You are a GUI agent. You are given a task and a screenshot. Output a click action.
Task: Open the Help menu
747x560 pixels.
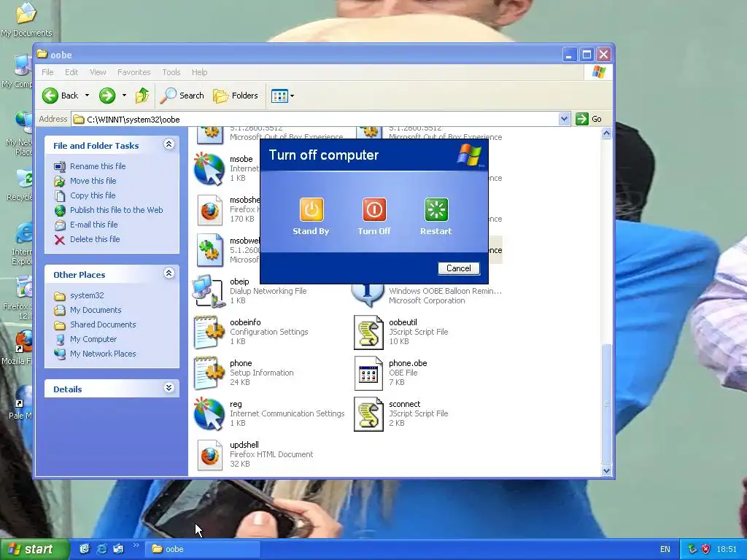pyautogui.click(x=200, y=72)
